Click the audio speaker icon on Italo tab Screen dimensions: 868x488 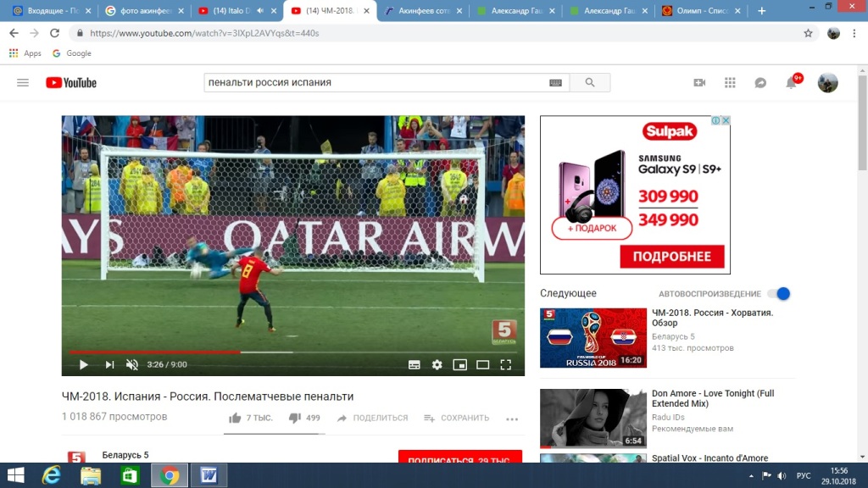click(260, 10)
